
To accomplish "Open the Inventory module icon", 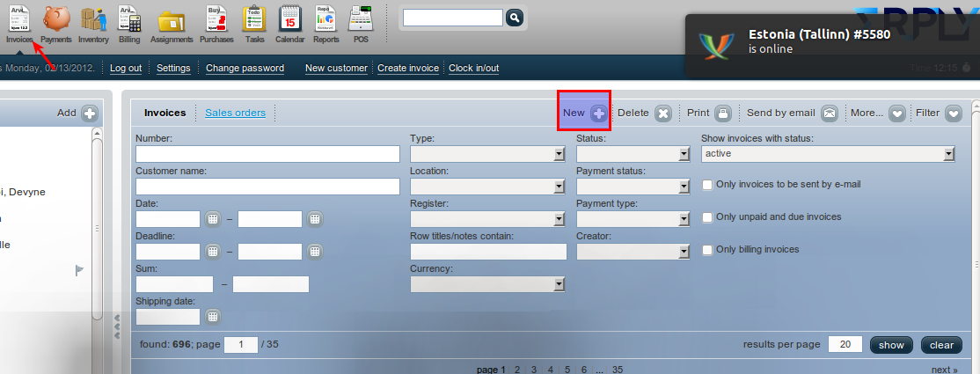I will [93, 24].
